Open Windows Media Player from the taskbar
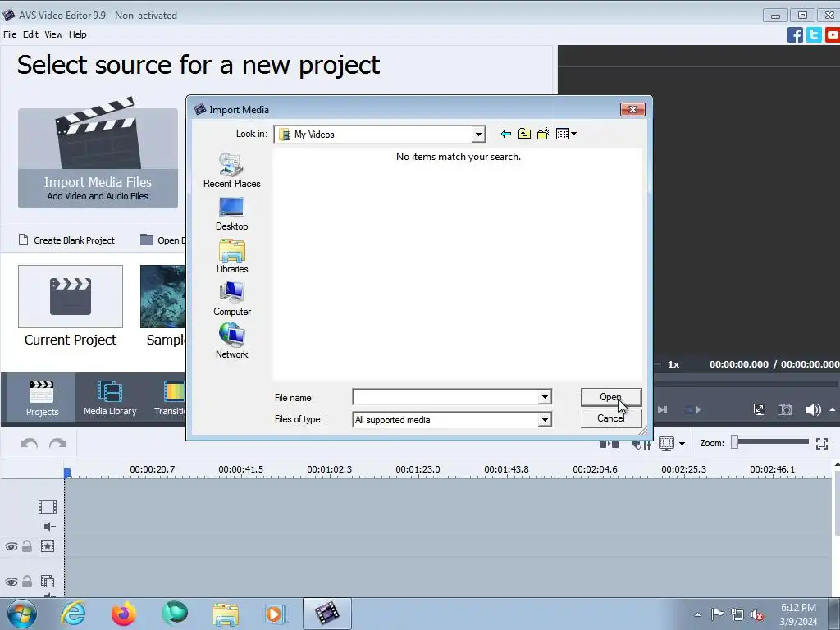This screenshot has height=630, width=840. point(276,614)
